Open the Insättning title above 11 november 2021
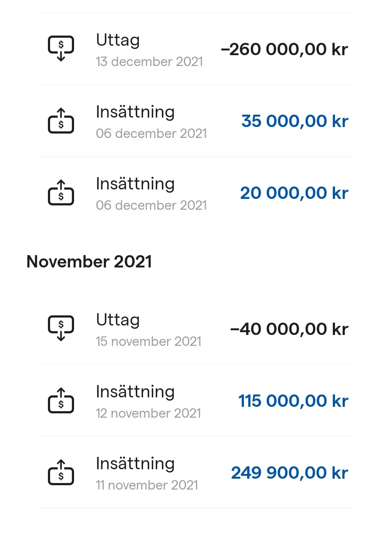 [135, 463]
